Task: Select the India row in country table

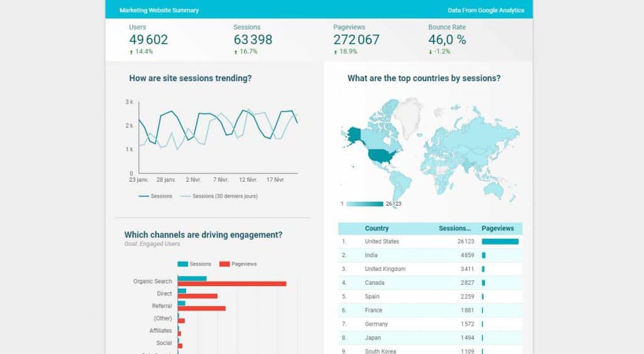Action: coord(430,255)
